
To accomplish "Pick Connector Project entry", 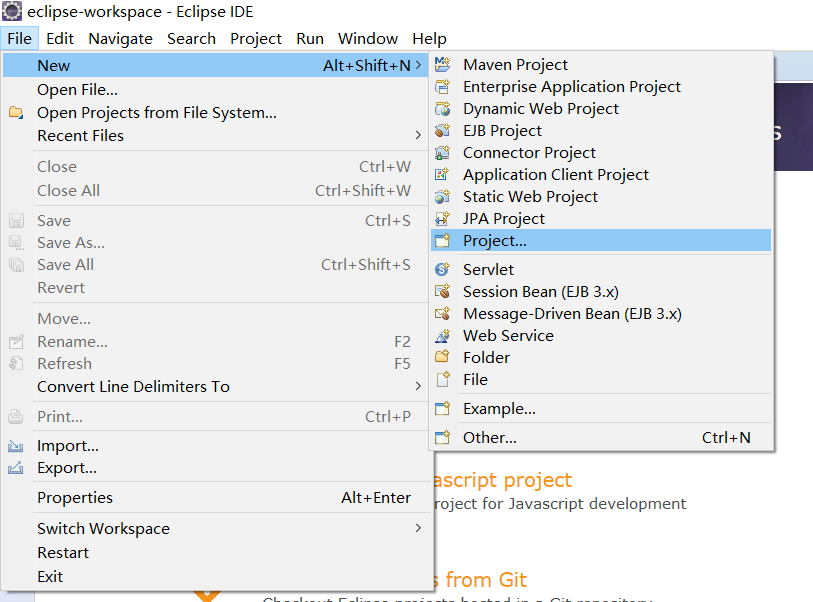I will coord(601,152).
